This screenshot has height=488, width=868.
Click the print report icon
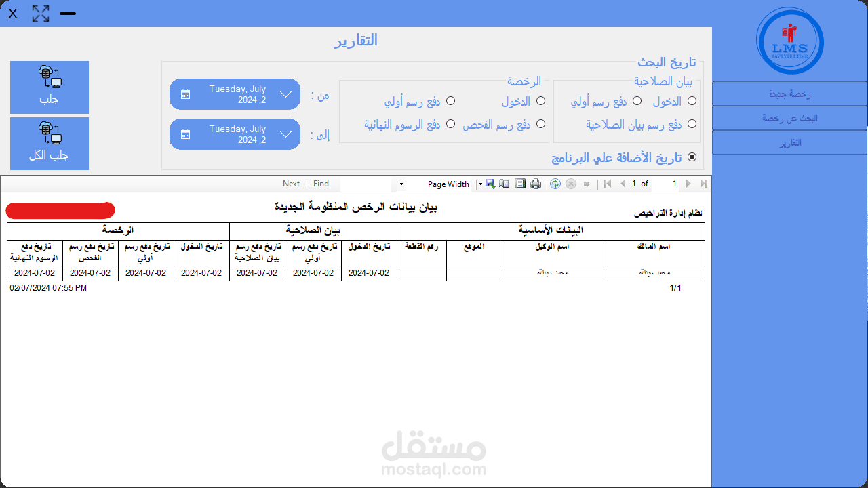pos(536,184)
